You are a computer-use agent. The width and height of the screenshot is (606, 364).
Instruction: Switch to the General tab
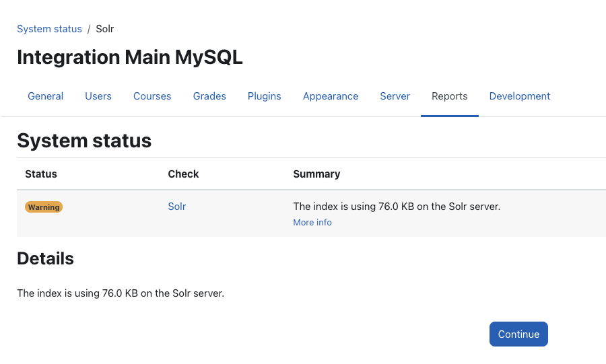(x=45, y=96)
